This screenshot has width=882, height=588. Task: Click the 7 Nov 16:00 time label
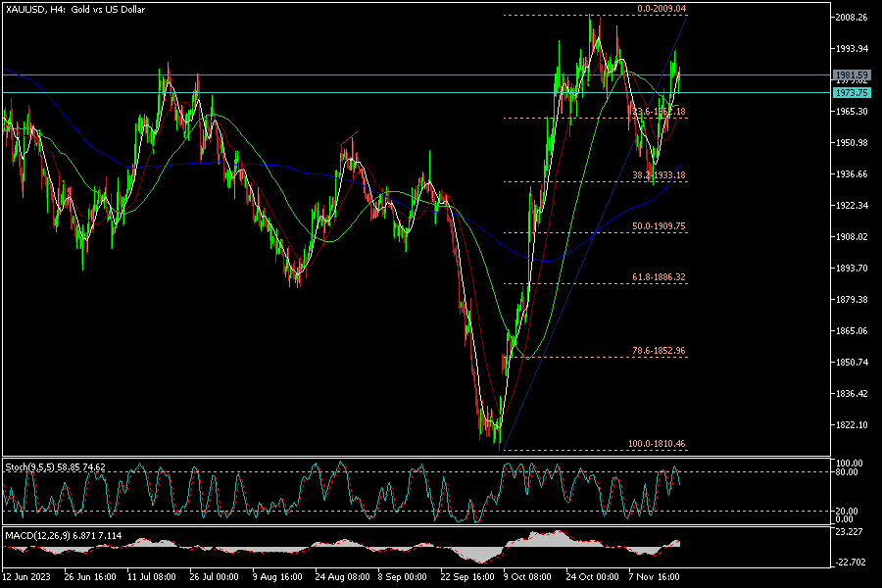(x=655, y=578)
